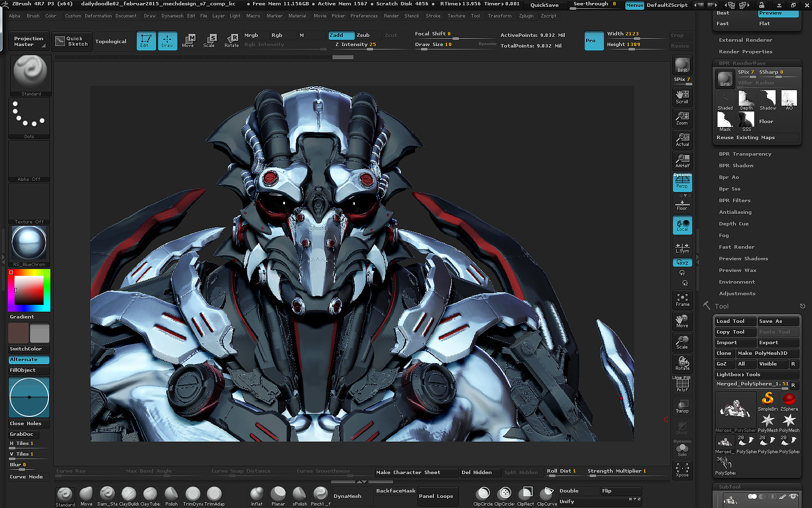Image resolution: width=812 pixels, height=508 pixels.
Task: Choose the ClipCurve brush on the bottom shelf
Action: click(x=547, y=496)
